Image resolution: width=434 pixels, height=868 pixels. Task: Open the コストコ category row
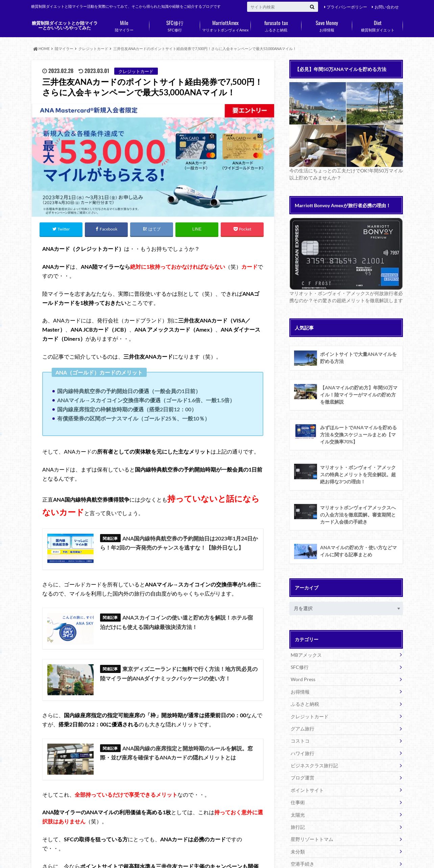(x=346, y=741)
